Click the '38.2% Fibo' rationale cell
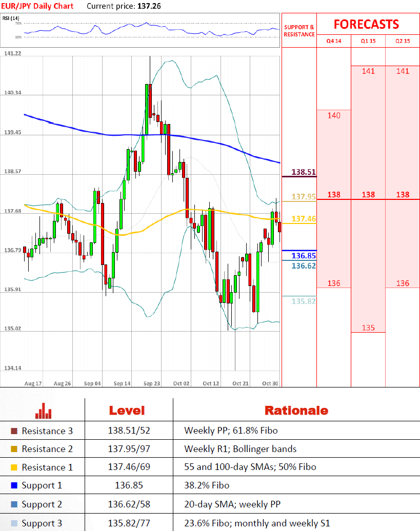420x531 pixels. 207,485
